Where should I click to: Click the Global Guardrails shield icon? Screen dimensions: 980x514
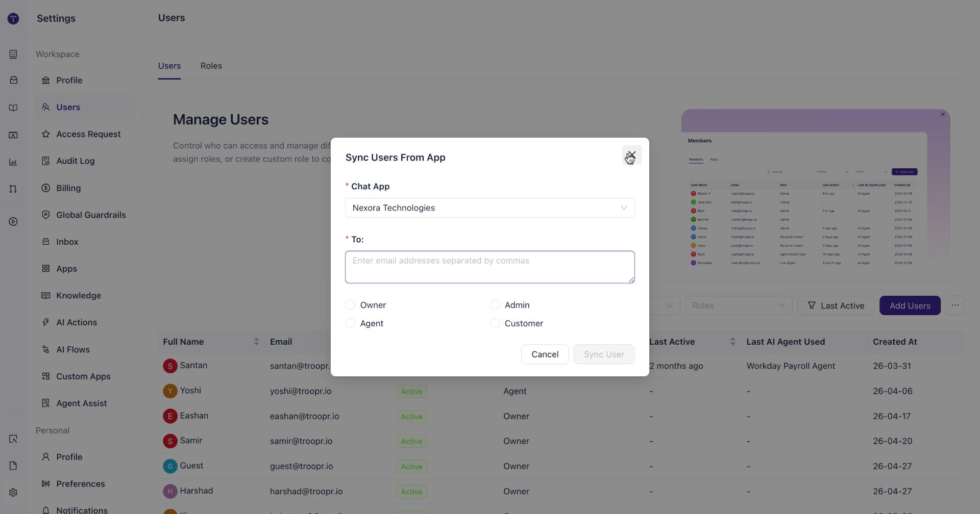point(46,215)
